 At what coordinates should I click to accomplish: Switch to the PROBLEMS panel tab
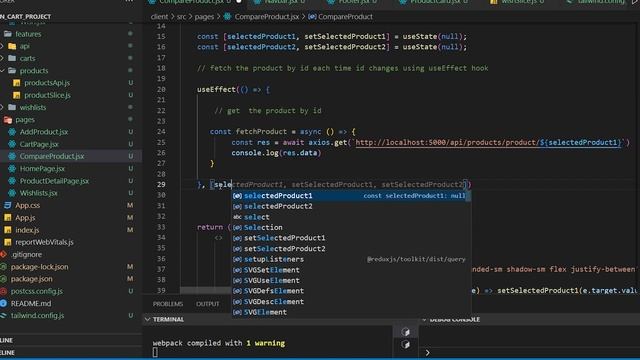point(168,304)
